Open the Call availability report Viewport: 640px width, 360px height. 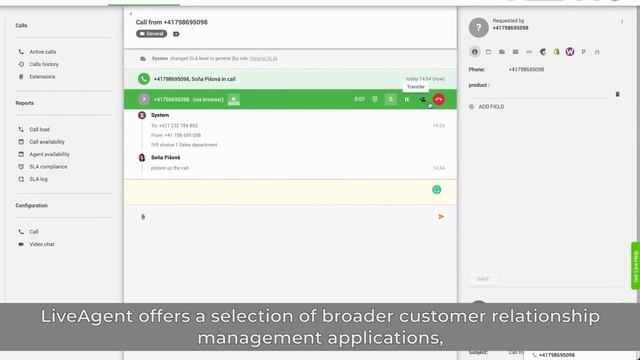click(x=47, y=142)
